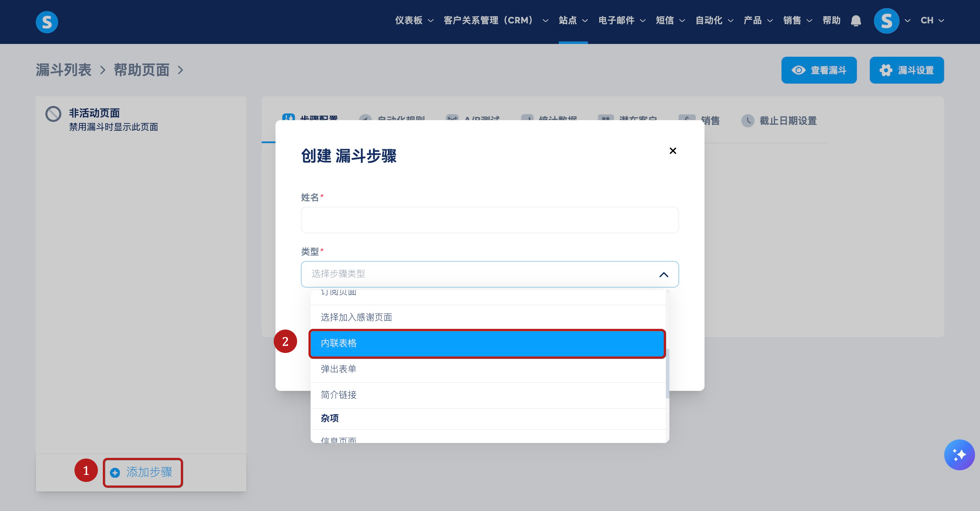The height and width of the screenshot is (511, 980).
Task: Click the 查看漏斗 button
Action: coord(819,70)
